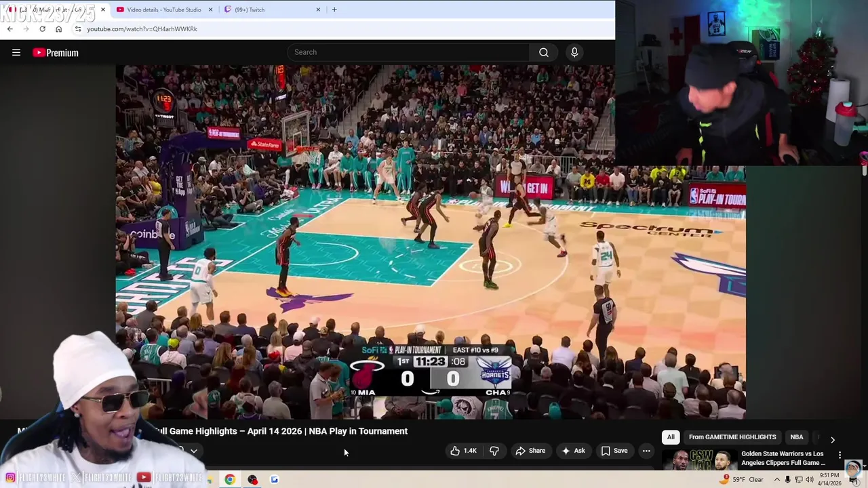The image size is (868, 488).
Task: Close the Twitch tab
Action: tap(318, 9)
